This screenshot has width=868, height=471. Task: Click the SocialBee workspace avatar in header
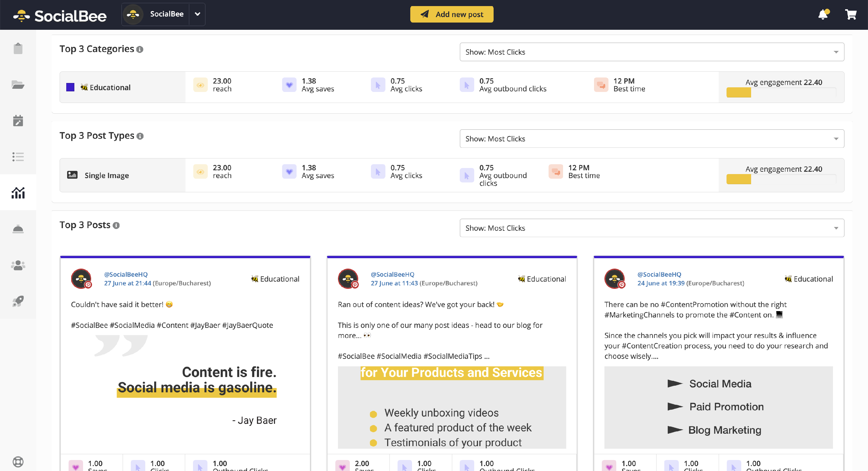pyautogui.click(x=133, y=14)
